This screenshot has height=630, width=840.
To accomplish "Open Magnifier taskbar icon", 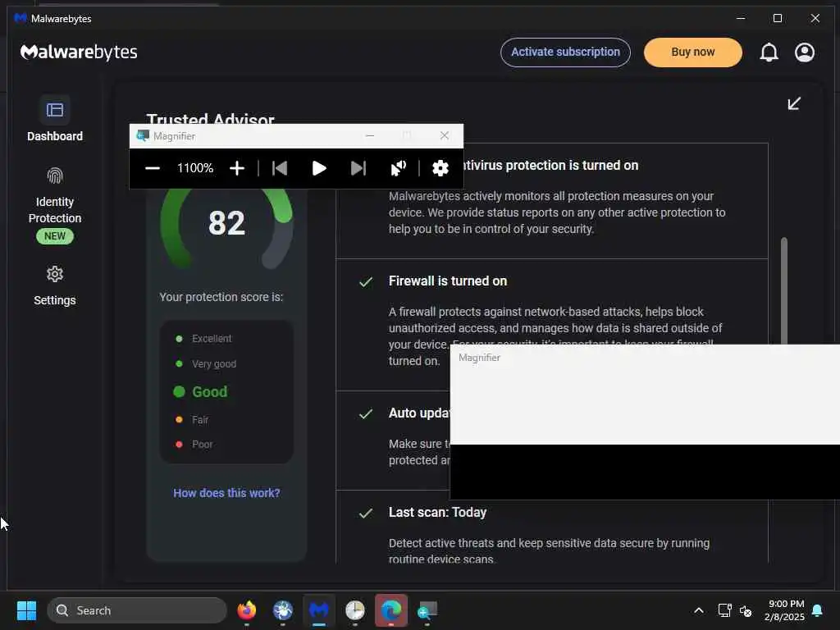I will (x=427, y=610).
